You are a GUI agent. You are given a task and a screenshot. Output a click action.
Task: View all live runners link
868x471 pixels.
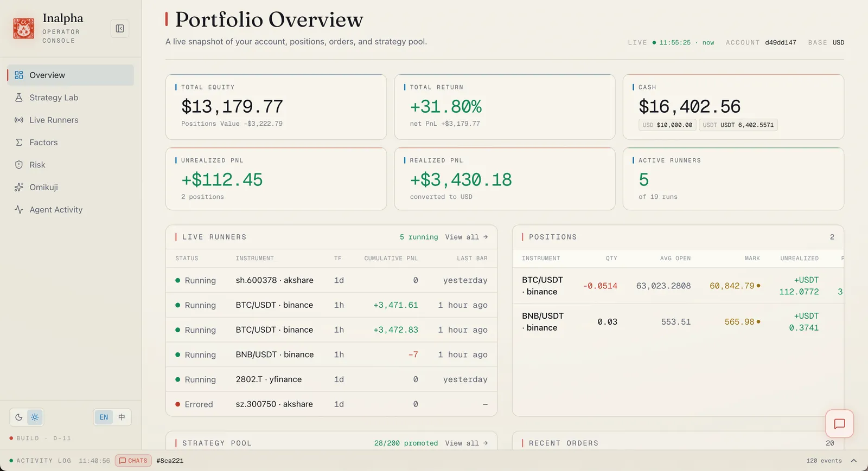pyautogui.click(x=467, y=237)
